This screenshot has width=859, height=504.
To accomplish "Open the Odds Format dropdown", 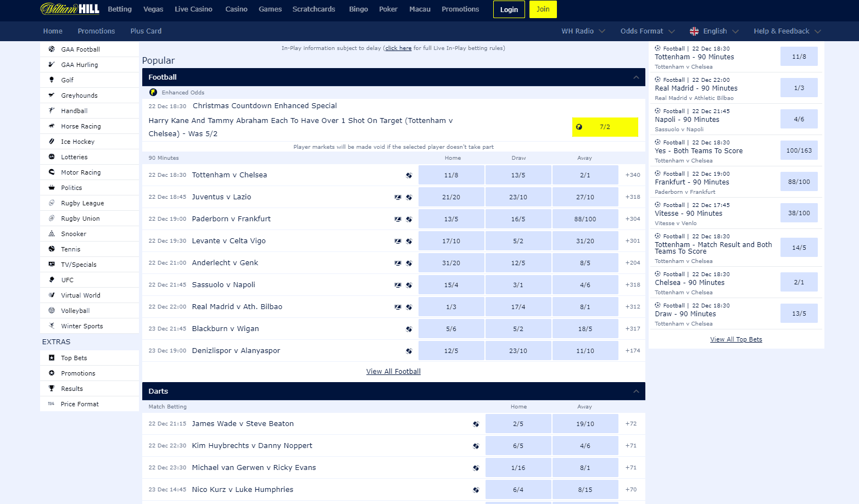I will 646,31.
